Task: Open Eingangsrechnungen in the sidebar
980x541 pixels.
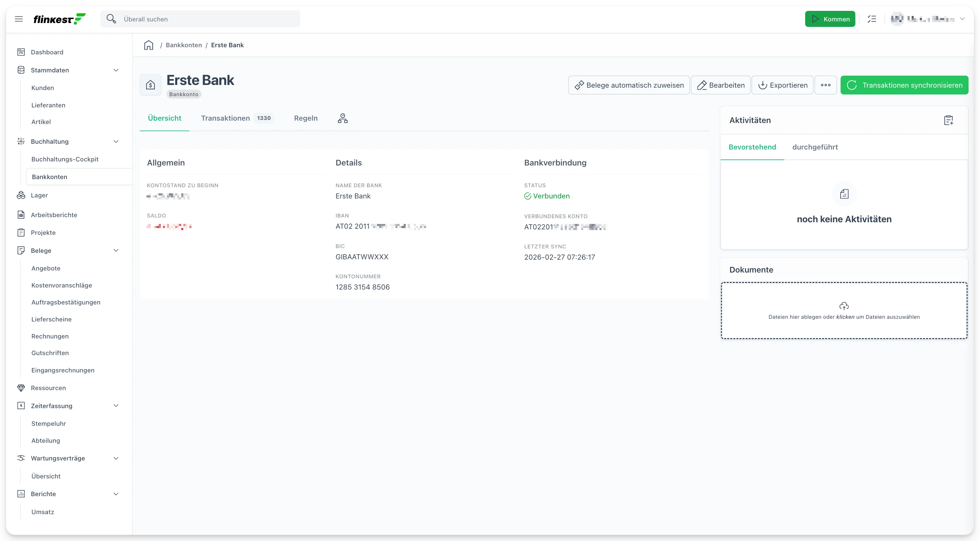Action: coord(63,370)
